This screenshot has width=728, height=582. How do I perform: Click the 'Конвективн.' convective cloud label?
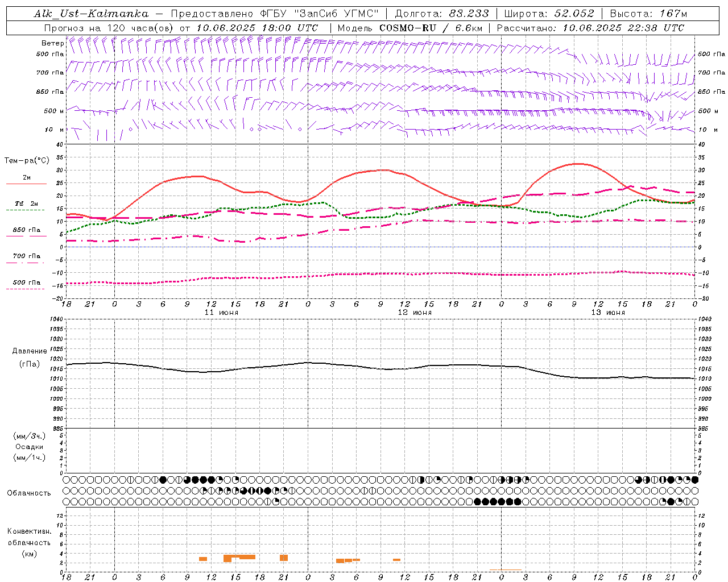pos(29,531)
